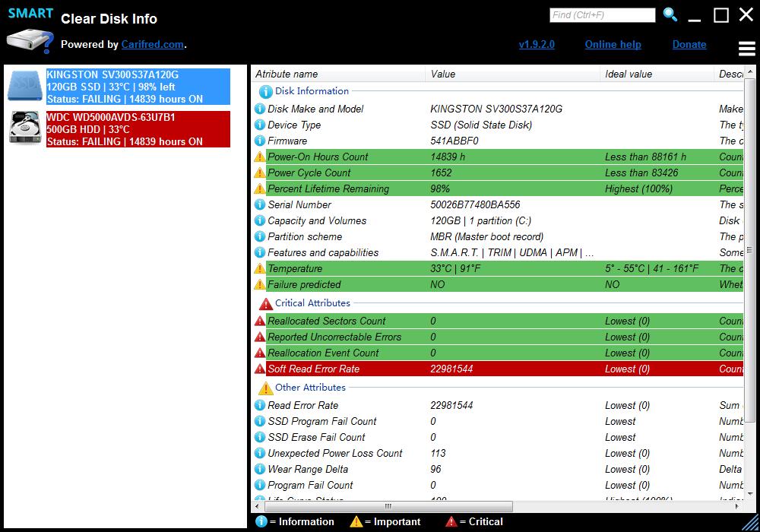The width and height of the screenshot is (760, 532).
Task: Collapse the Disk Information section
Action: 312,91
